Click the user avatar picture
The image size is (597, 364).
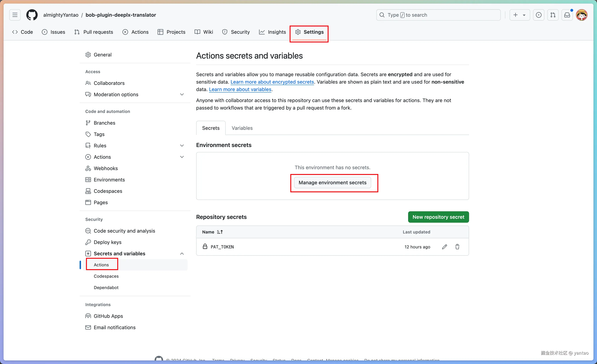(582, 15)
